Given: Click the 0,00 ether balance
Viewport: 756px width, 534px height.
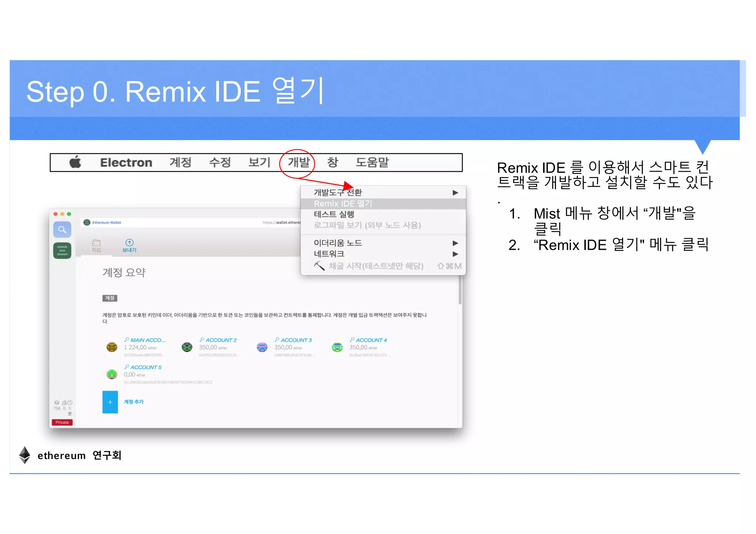Looking at the screenshot, I should click(x=135, y=375).
